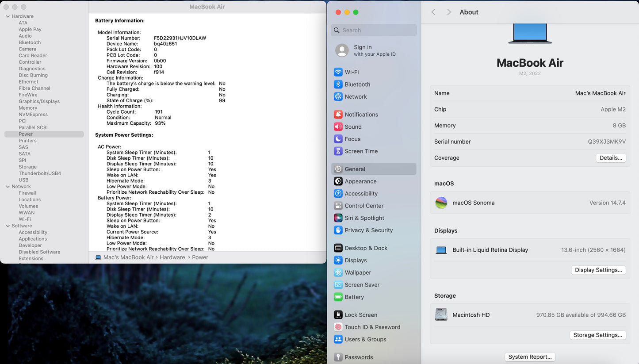Open Displays icon in Settings sidebar
Image resolution: width=639 pixels, height=364 pixels.
pos(338,260)
